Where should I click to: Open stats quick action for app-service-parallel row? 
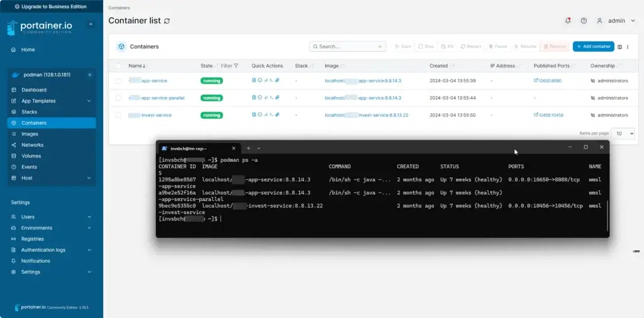[x=265, y=98]
